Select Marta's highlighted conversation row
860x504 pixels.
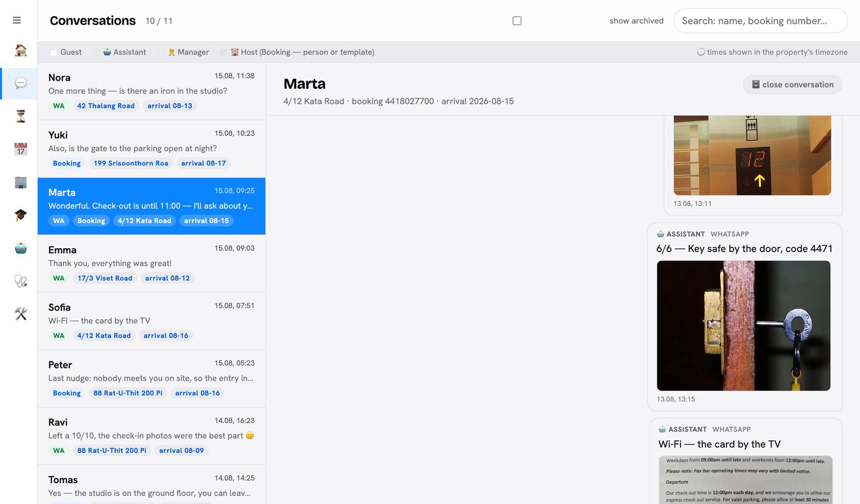[x=152, y=206]
